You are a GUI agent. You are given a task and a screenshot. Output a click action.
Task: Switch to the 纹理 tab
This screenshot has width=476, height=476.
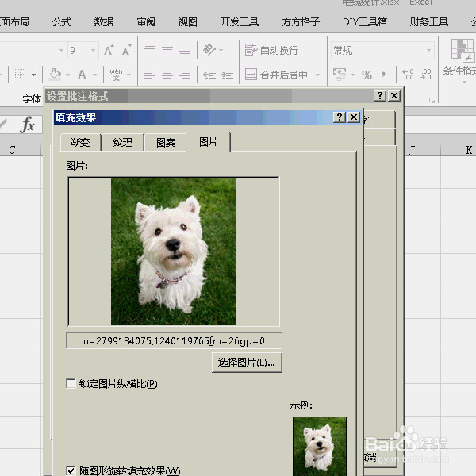pos(123,142)
